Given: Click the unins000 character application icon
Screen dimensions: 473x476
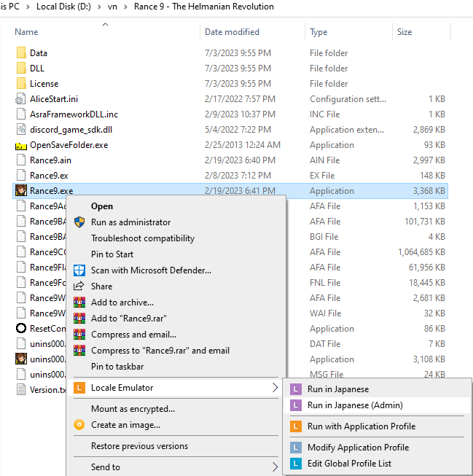Looking at the screenshot, I should point(21,359).
